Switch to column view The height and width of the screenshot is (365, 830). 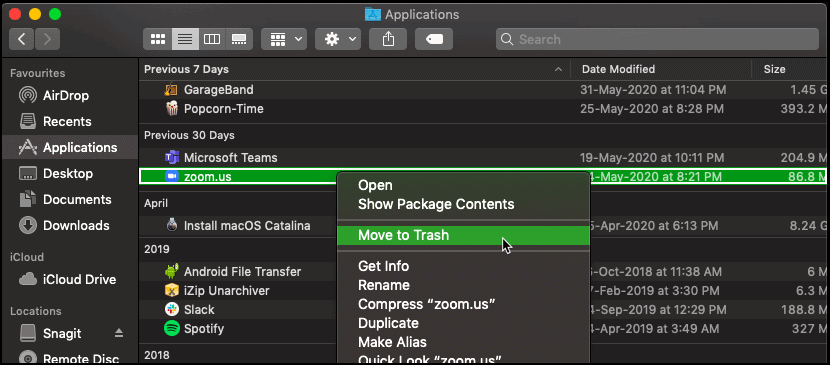[212, 39]
